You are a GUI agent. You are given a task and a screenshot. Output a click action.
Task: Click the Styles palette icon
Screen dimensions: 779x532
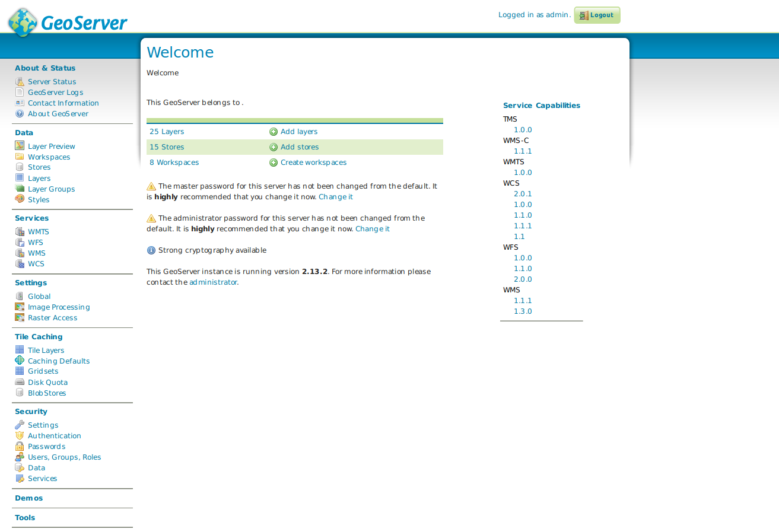pyautogui.click(x=20, y=199)
